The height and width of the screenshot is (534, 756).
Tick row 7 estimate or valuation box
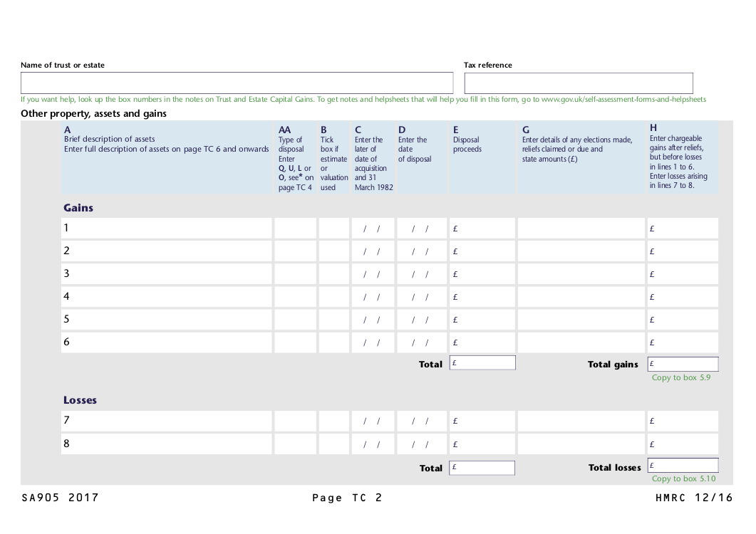(333, 421)
